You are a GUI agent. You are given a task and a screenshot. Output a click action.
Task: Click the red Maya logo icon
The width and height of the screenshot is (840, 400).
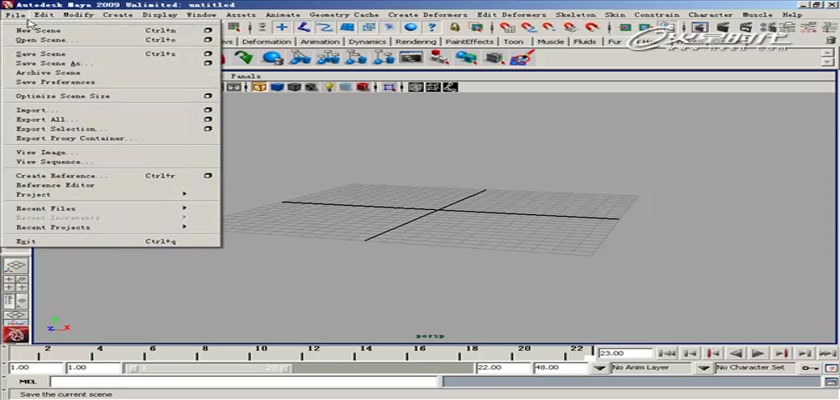tap(16, 334)
